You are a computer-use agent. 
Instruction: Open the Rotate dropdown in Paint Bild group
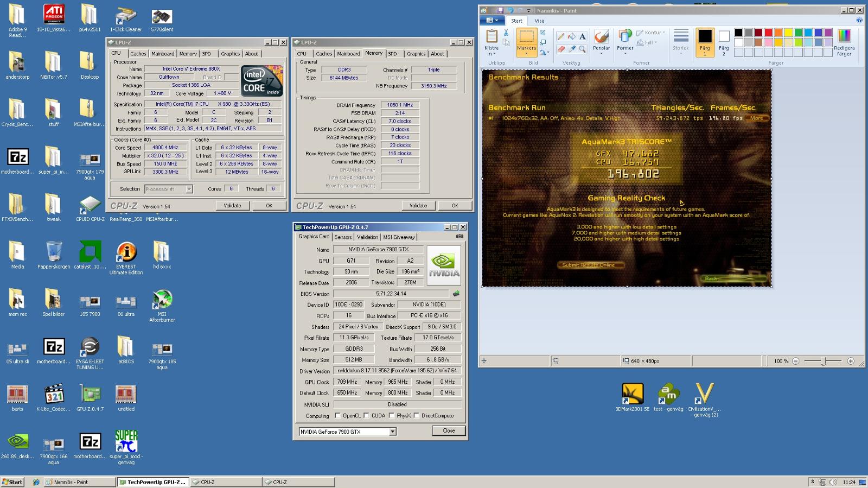pos(544,52)
